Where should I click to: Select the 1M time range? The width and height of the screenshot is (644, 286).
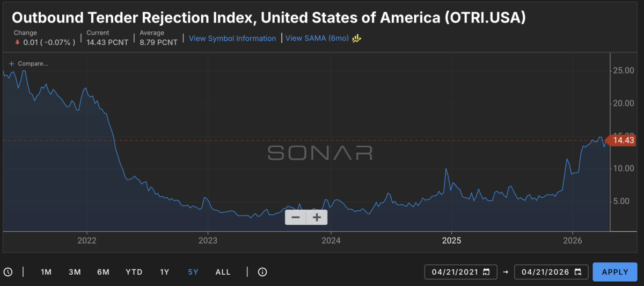click(x=46, y=272)
